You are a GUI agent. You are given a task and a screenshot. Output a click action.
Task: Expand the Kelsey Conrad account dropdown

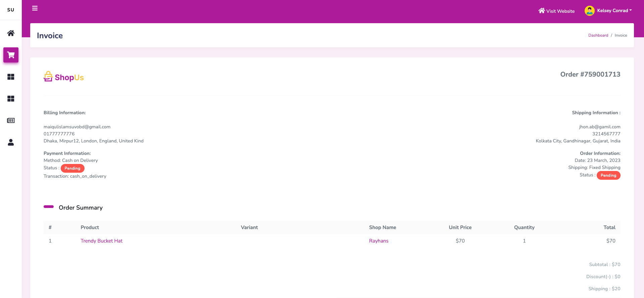coord(614,11)
